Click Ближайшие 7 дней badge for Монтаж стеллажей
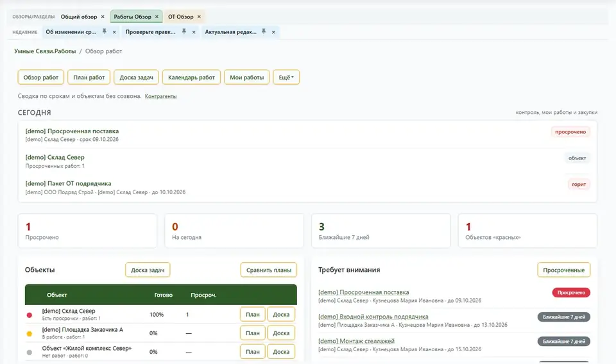The width and height of the screenshot is (616, 364). click(x=564, y=341)
